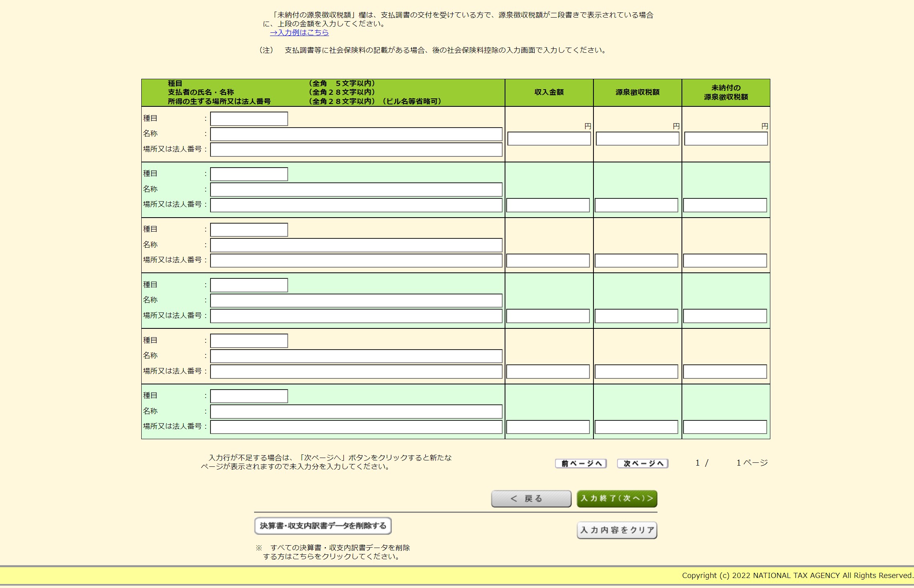The image size is (914, 588).
Task: Focus the fifth row 収入金額 field
Action: tap(548, 372)
